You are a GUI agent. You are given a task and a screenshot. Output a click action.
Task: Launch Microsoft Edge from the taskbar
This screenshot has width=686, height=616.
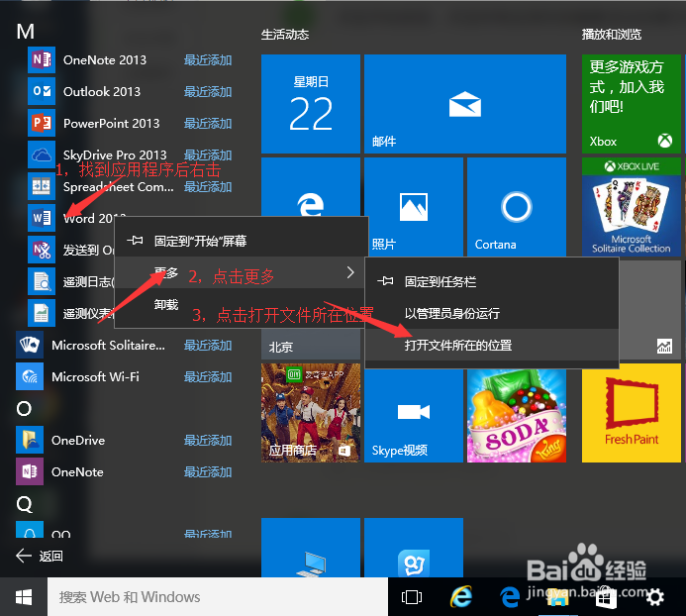click(x=510, y=597)
